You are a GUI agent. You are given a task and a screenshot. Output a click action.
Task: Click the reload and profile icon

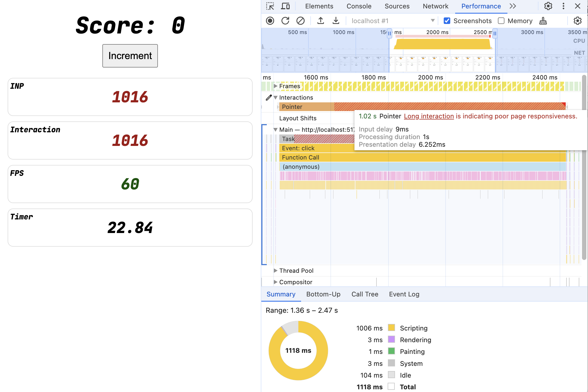tap(285, 21)
